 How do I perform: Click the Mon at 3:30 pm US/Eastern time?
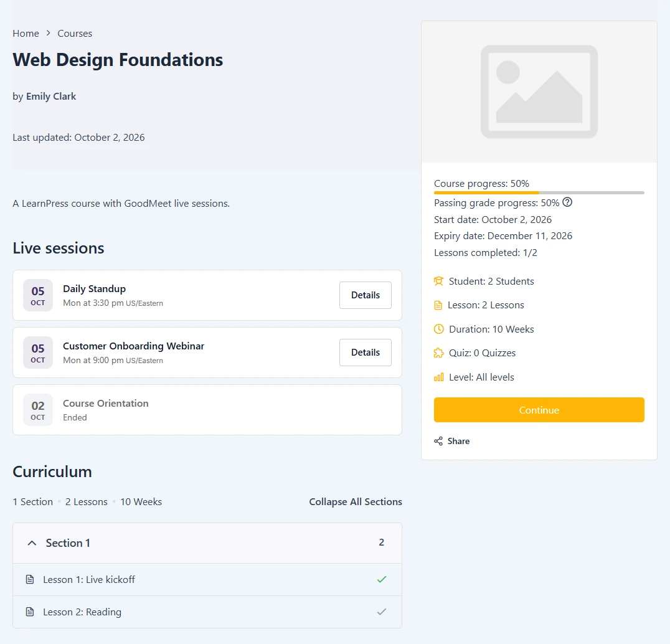click(113, 303)
